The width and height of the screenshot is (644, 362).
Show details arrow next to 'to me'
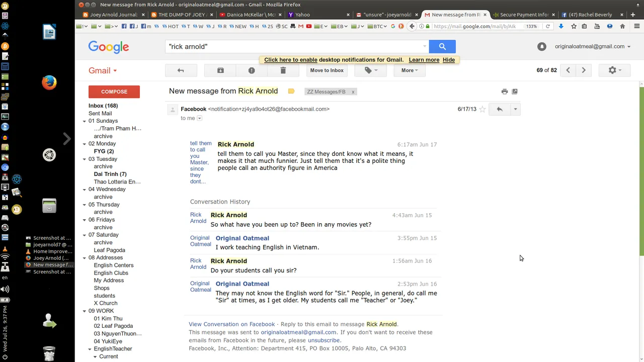199,118
